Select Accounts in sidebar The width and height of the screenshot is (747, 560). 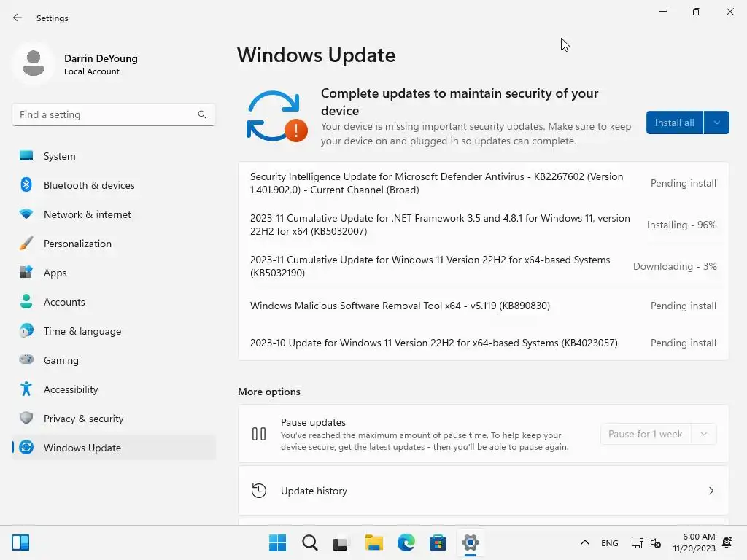113,301
